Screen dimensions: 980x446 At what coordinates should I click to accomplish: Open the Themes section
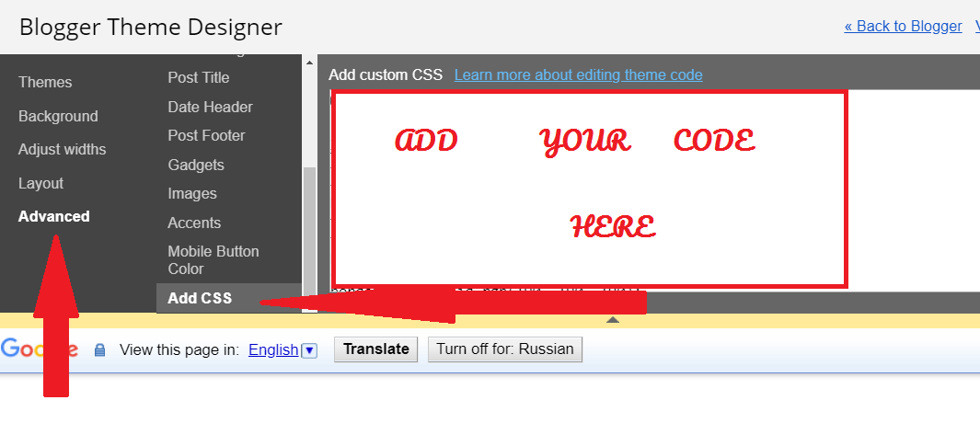pyautogui.click(x=45, y=83)
